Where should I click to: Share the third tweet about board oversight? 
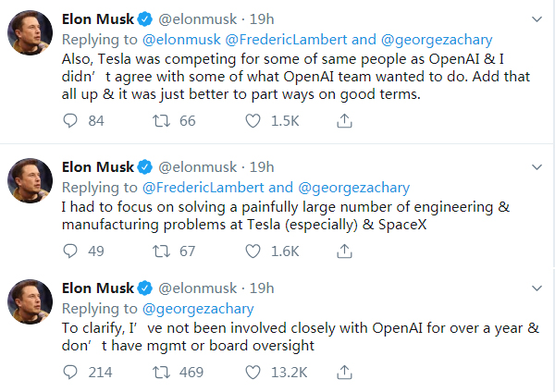[344, 373]
